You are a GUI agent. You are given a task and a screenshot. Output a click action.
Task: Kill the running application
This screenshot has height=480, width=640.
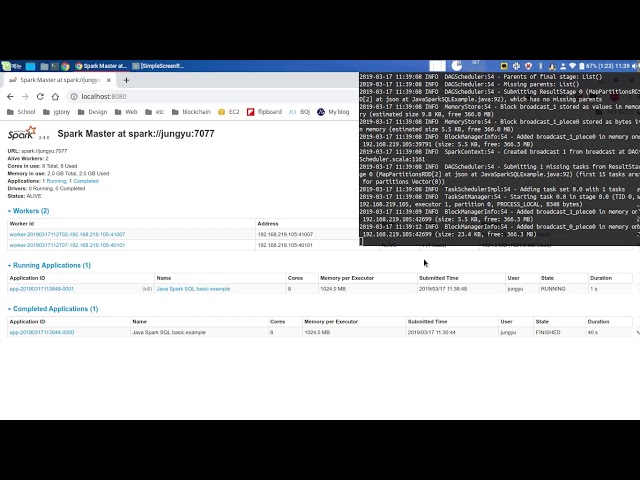147,289
